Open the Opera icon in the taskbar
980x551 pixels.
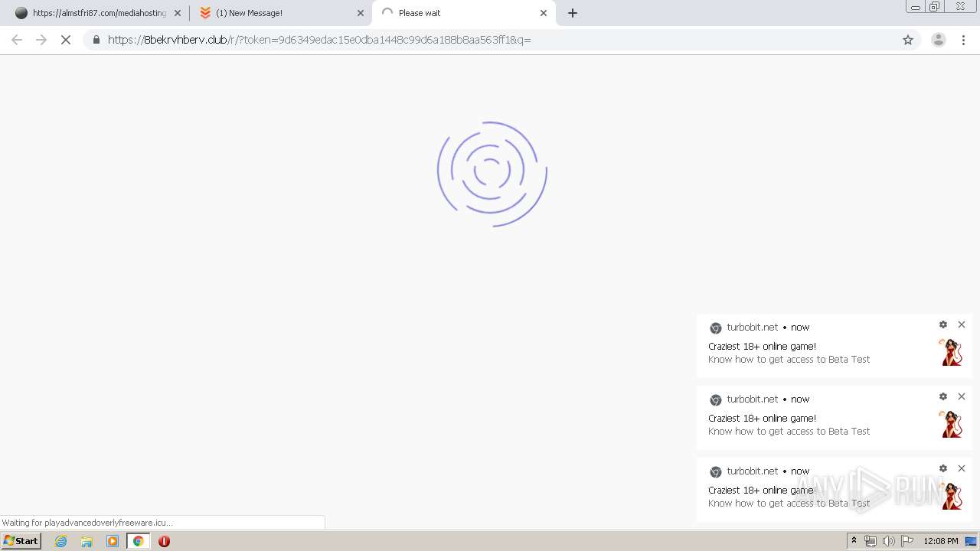coord(164,541)
